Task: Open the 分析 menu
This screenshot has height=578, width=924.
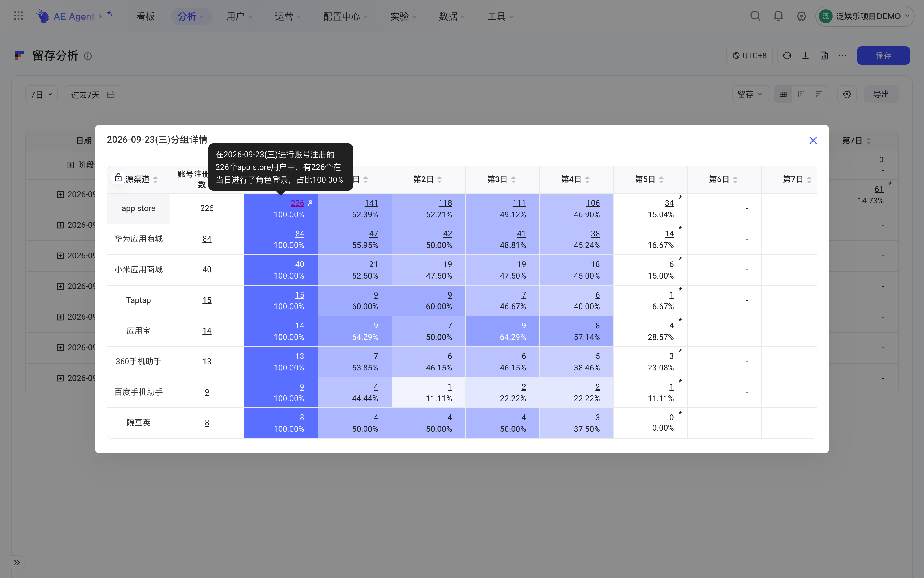Action: coord(191,16)
